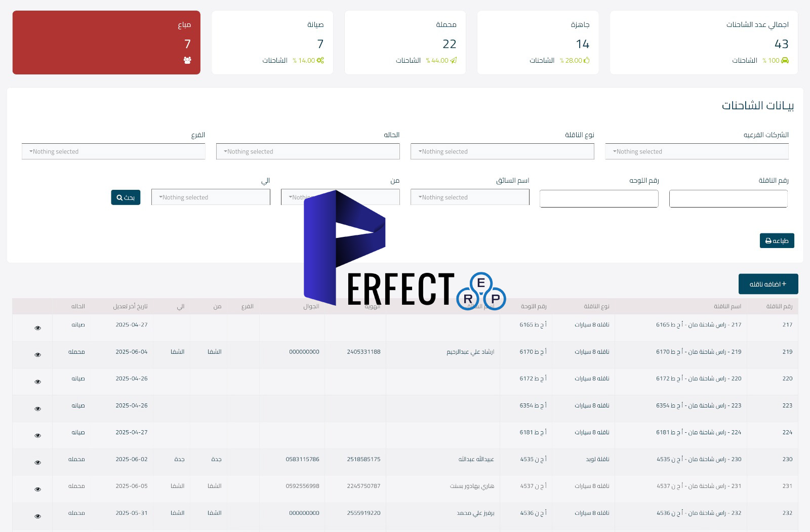Click mobile number 0592556998

coord(302,486)
